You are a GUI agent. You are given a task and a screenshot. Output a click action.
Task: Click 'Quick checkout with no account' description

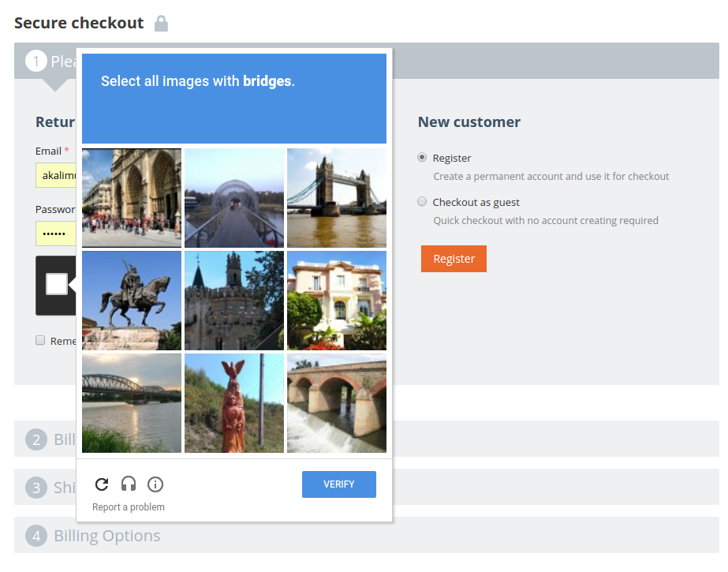[546, 221]
